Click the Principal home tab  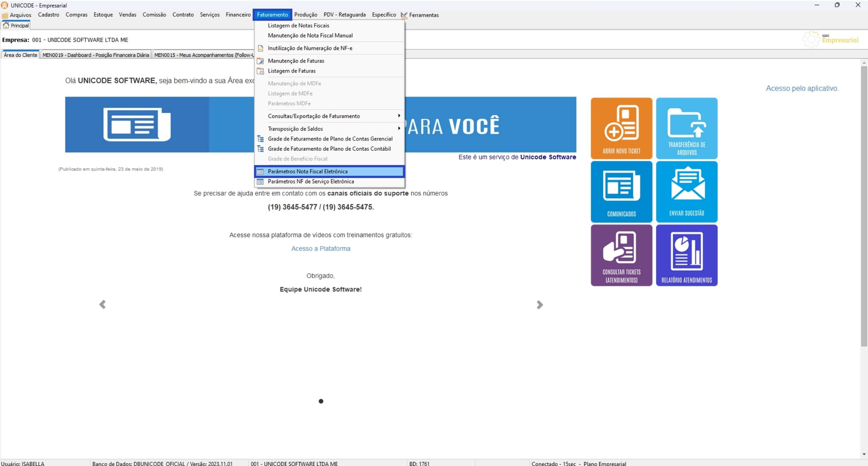(16, 25)
